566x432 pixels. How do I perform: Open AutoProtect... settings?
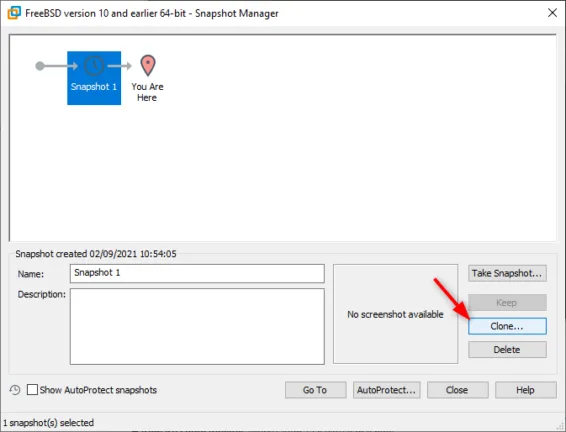pyautogui.click(x=387, y=390)
